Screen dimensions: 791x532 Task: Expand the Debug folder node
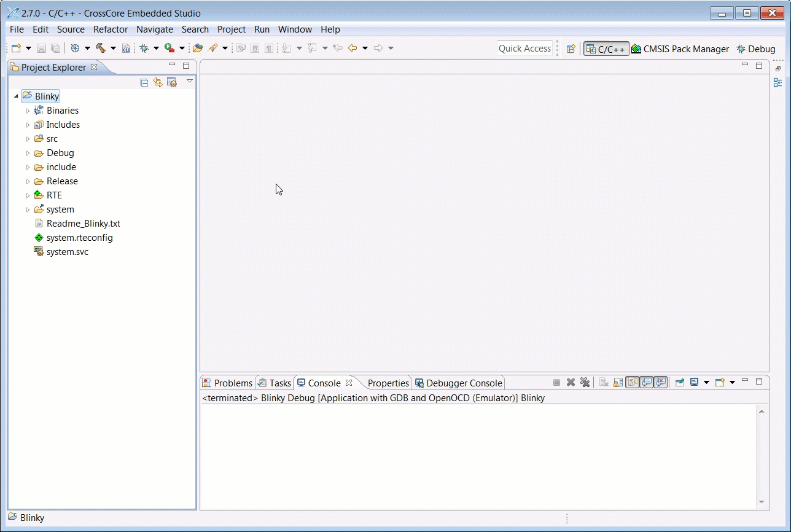coord(28,154)
